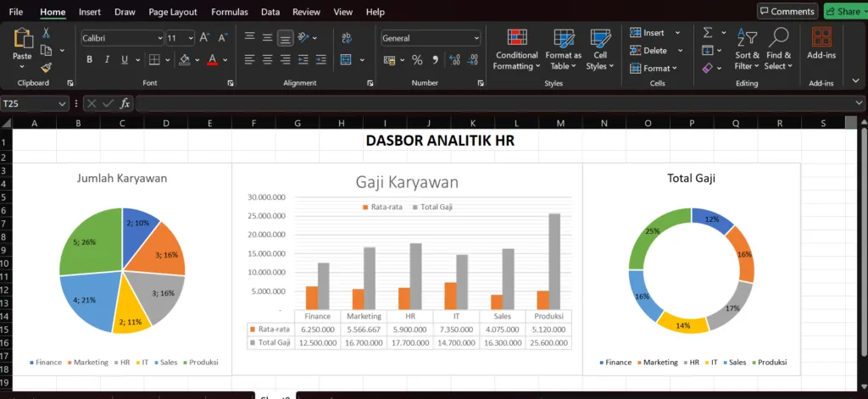Screen dimensions: 868x399
Task: Cut selection with the scissors icon
Action: 46,33
